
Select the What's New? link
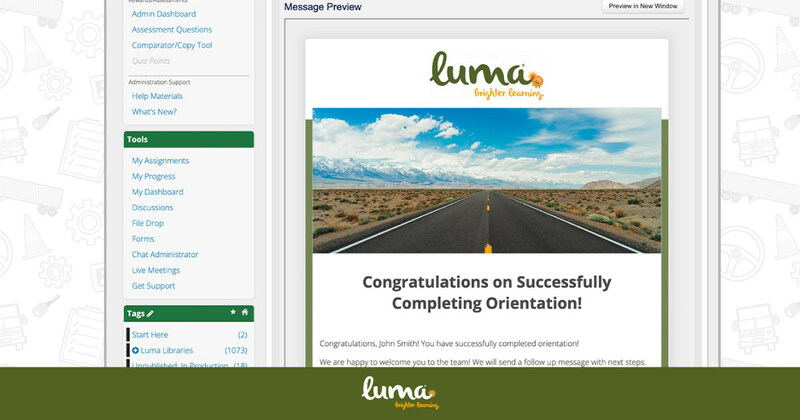click(x=155, y=112)
